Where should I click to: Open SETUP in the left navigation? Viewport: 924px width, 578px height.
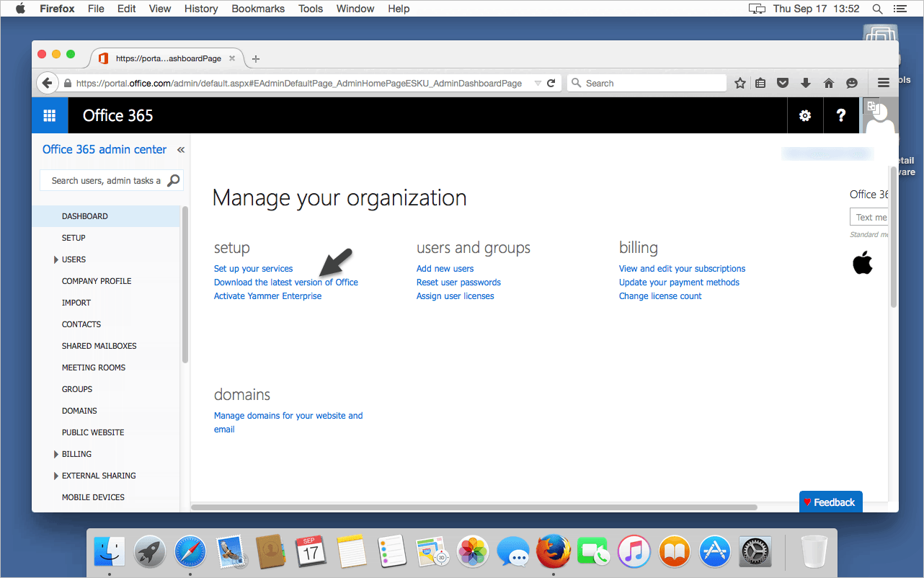click(74, 238)
